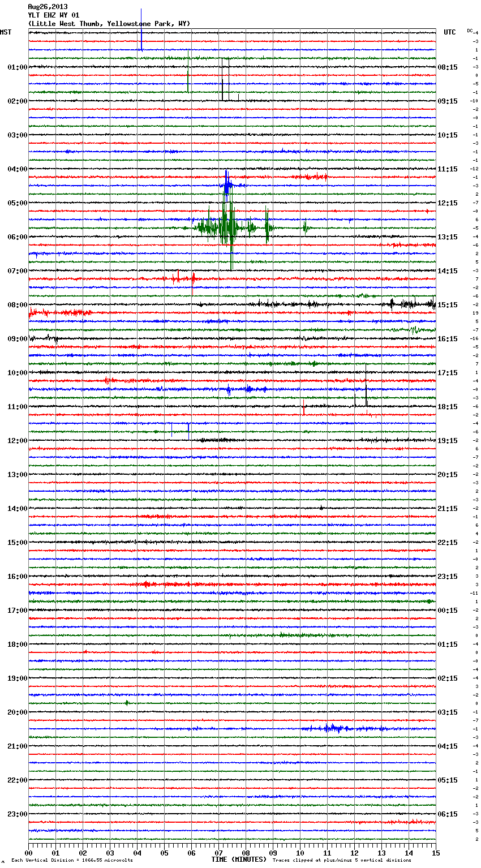This screenshot has width=481, height=868.
Task: Click the DC offset value '19'
Action: 476,313
